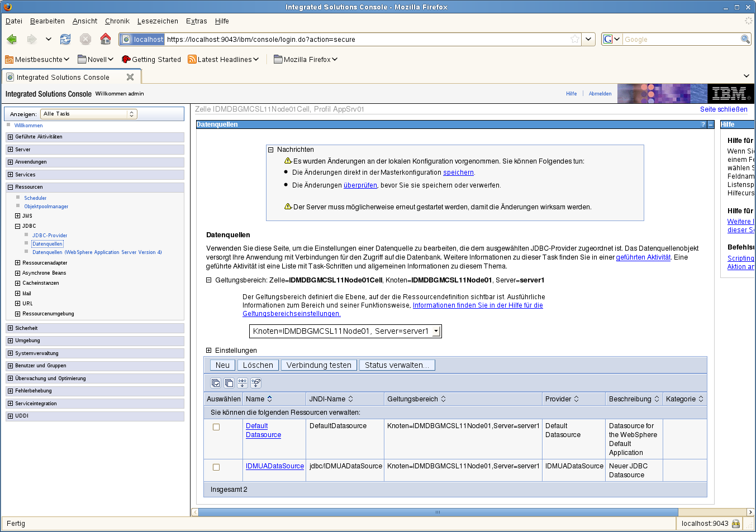Sort table by the Name column icon
This screenshot has width=756, height=532.
click(270, 399)
